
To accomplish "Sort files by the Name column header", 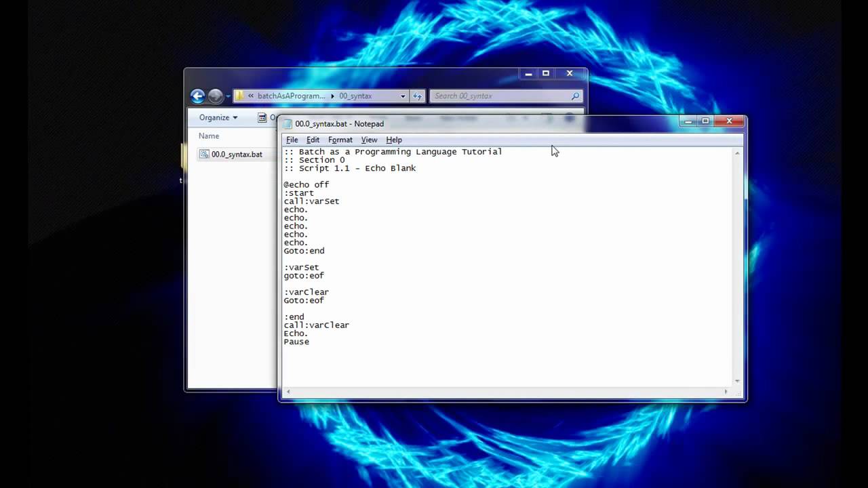I will 209,136.
